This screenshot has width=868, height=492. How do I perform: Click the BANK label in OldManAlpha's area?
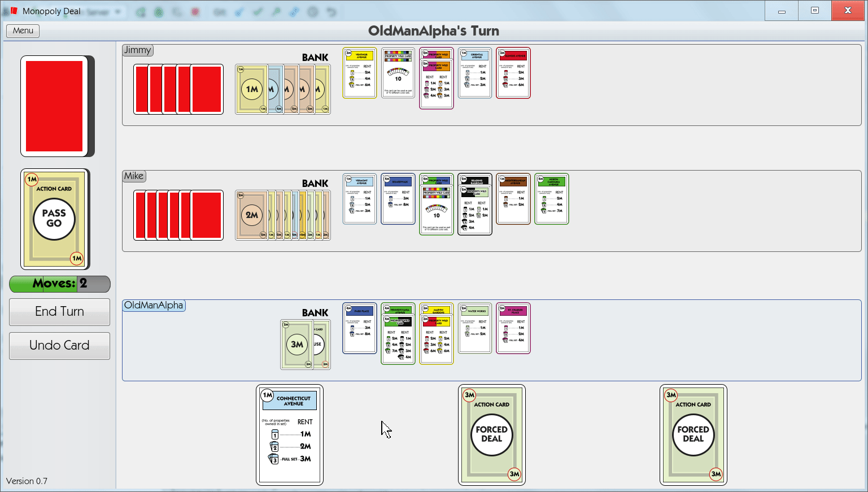pos(315,313)
